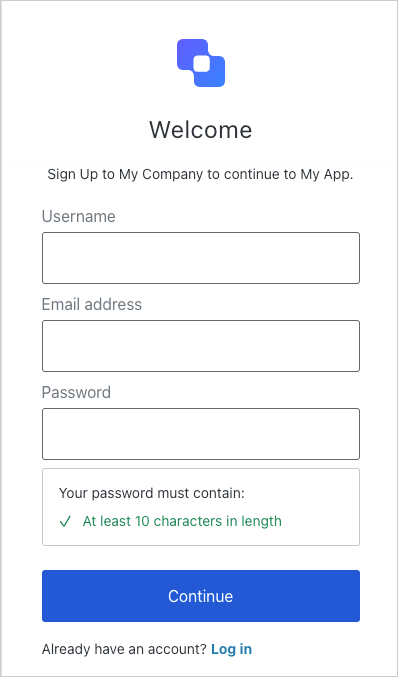Click the white center of the logo

pyautogui.click(x=201, y=63)
